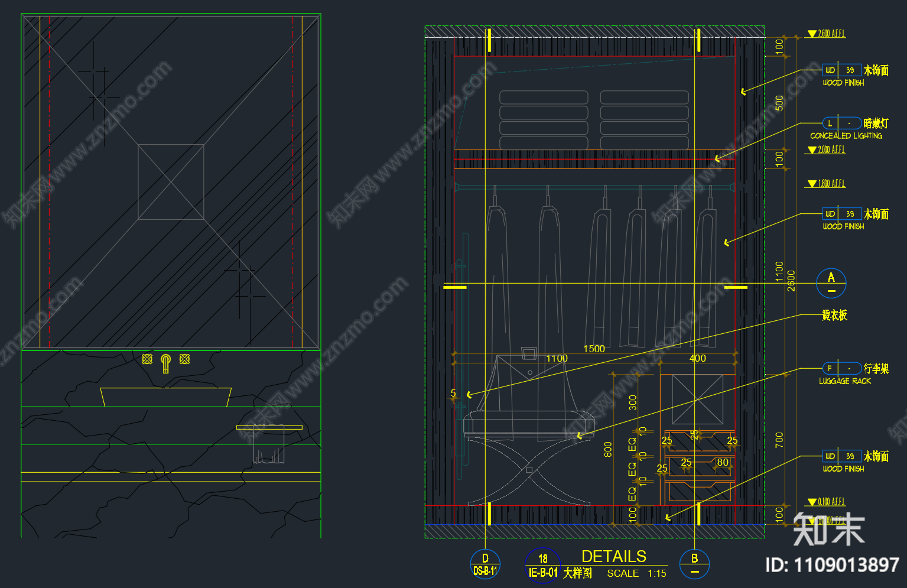Select the X-legged luggage bench in wardrobe

529,457
